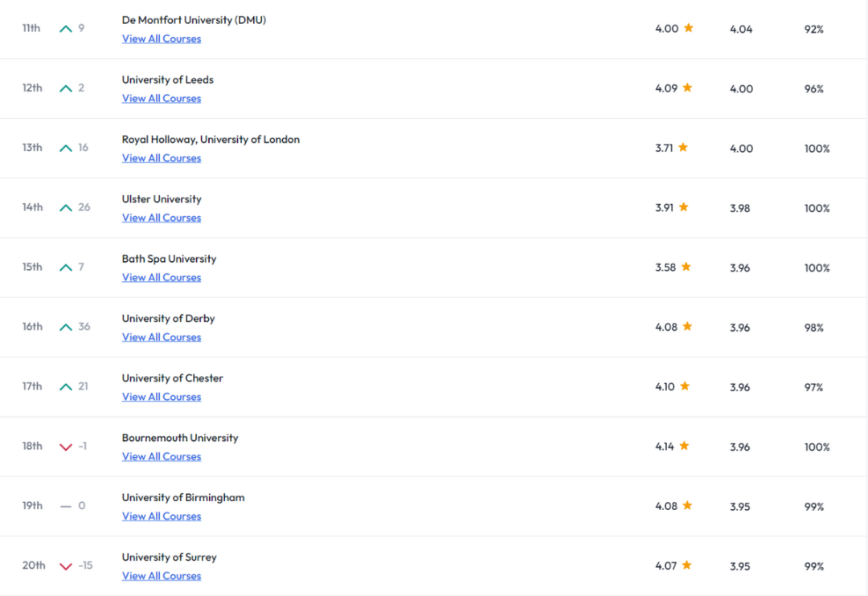The width and height of the screenshot is (868, 596).
Task: Click the star icon beside Ulster's 3.91 rating
Action: (x=684, y=207)
